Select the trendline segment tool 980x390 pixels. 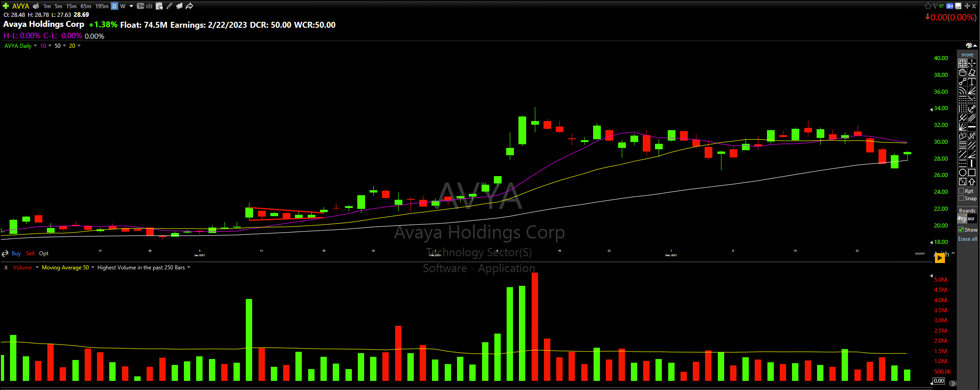click(x=963, y=81)
